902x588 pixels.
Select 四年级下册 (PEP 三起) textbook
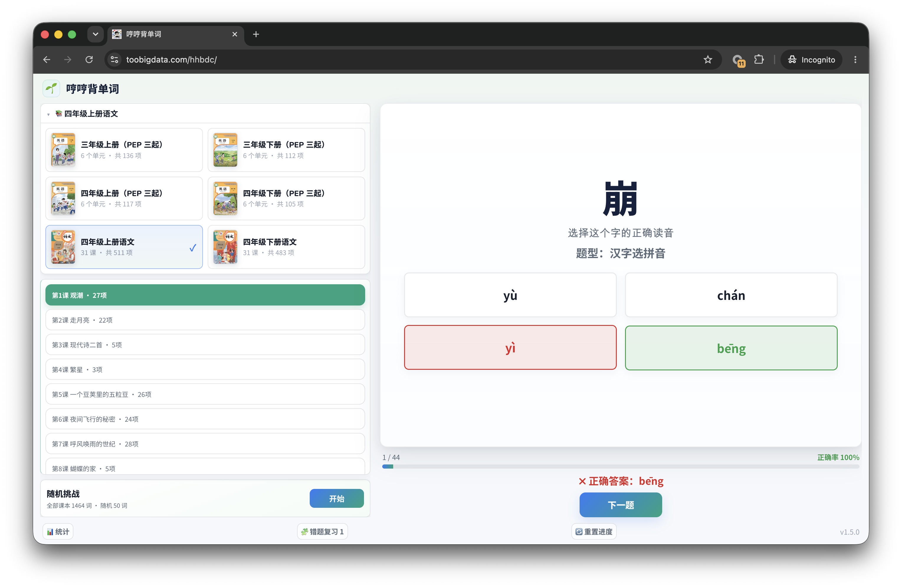pyautogui.click(x=286, y=198)
